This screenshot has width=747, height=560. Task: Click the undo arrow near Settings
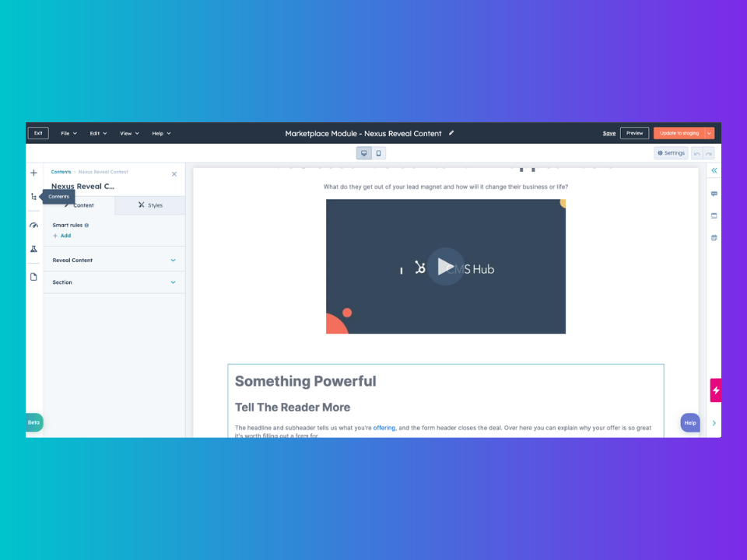[x=698, y=152]
